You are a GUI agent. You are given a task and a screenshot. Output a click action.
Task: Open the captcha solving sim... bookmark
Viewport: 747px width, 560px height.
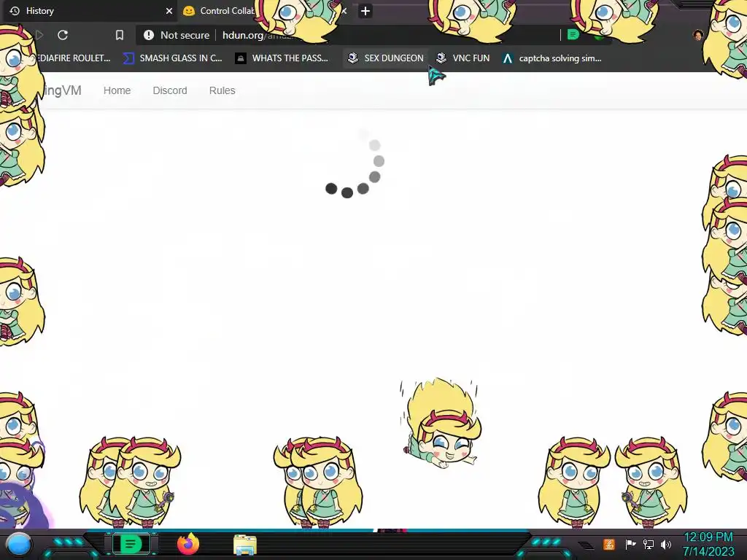[552, 58]
